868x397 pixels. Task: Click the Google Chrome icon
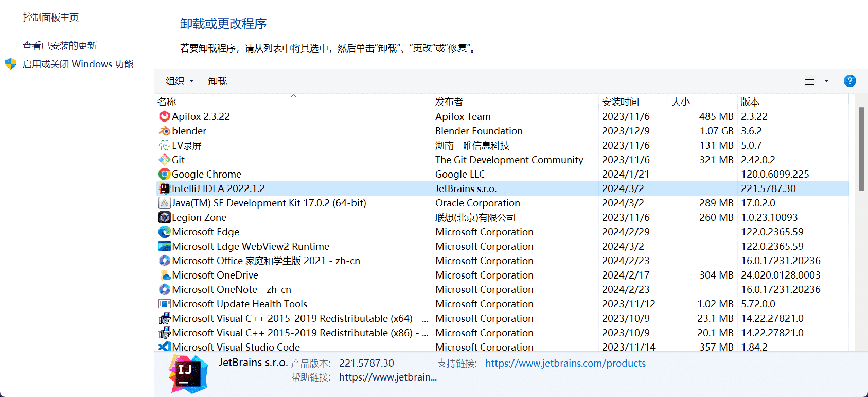(164, 174)
